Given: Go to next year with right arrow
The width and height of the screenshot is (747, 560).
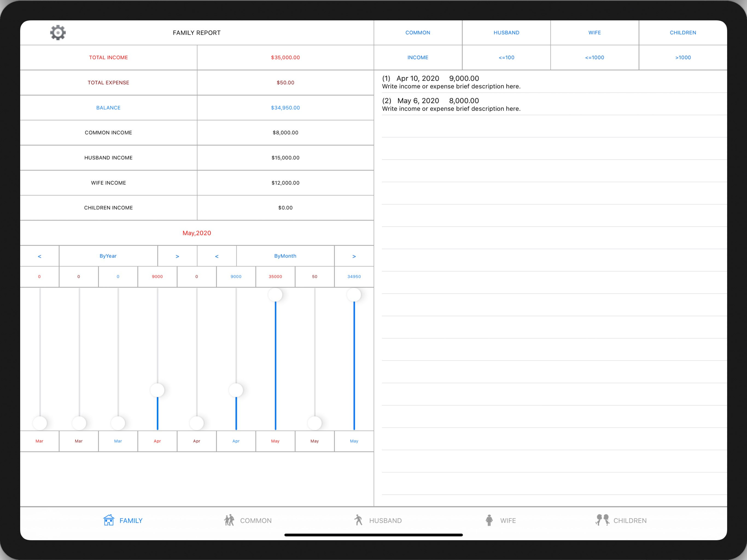Looking at the screenshot, I should point(177,256).
